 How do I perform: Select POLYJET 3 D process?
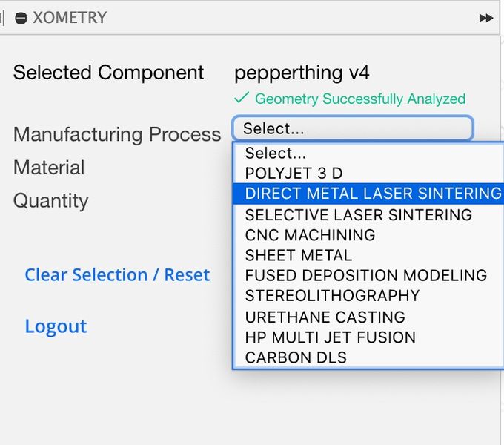pos(294,174)
